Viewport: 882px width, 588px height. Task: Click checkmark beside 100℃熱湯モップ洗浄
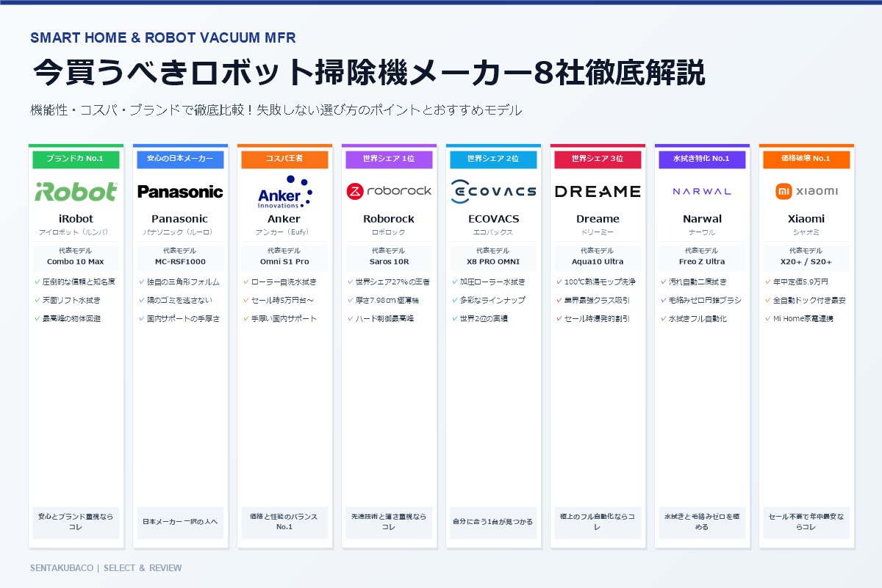click(x=559, y=282)
